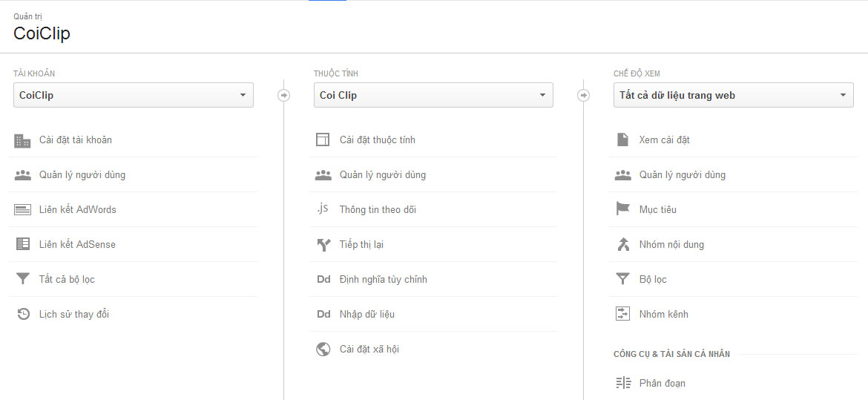The height and width of the screenshot is (400, 868).
Task: Click the building icon for Cài đặt tài khoản
Action: coord(22,141)
